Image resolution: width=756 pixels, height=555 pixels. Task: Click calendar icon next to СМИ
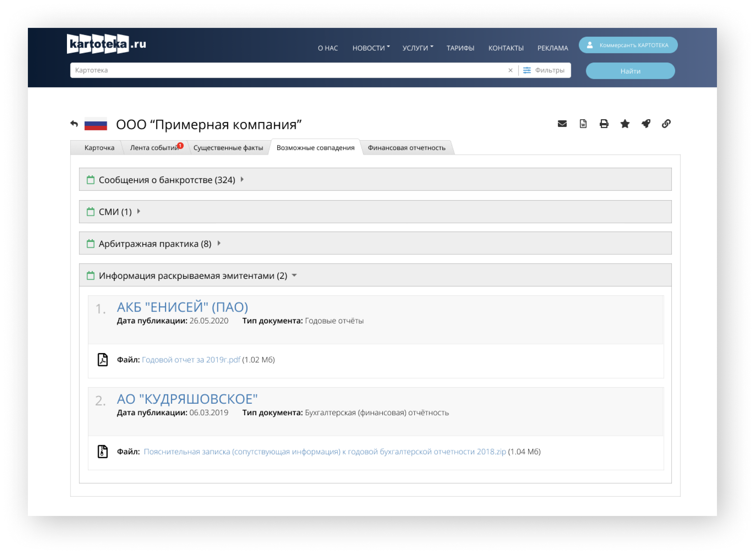(91, 212)
